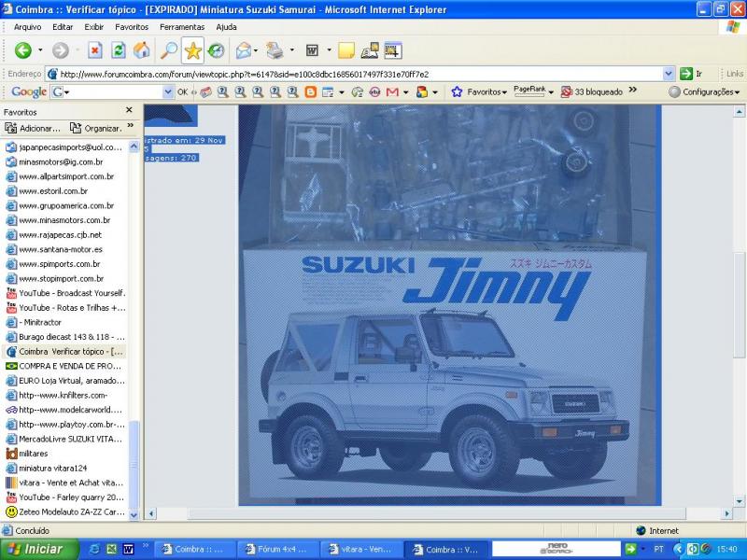Image resolution: width=747 pixels, height=560 pixels.
Task: Open the Ajuda menu
Action: [x=226, y=27]
